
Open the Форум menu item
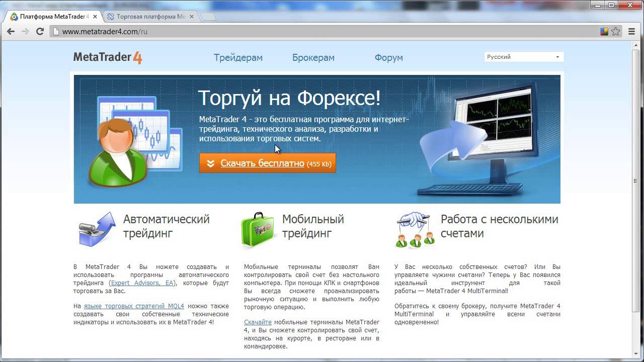pyautogui.click(x=388, y=57)
